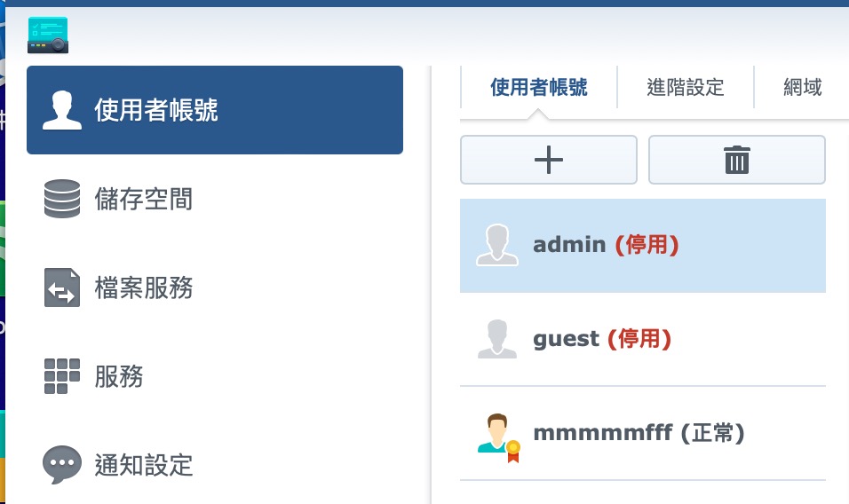Viewport: 849px width, 504px height.
Task: Open 服務 sidebar item
Action: coord(119,376)
